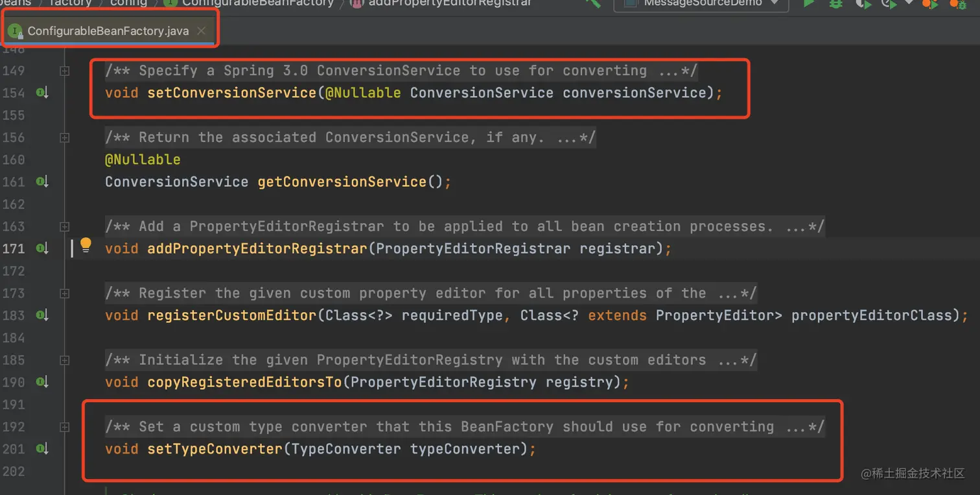Click the interface icon on ConfigurableBeanFactory breadcrumb
The height and width of the screenshot is (495, 980).
170,3
